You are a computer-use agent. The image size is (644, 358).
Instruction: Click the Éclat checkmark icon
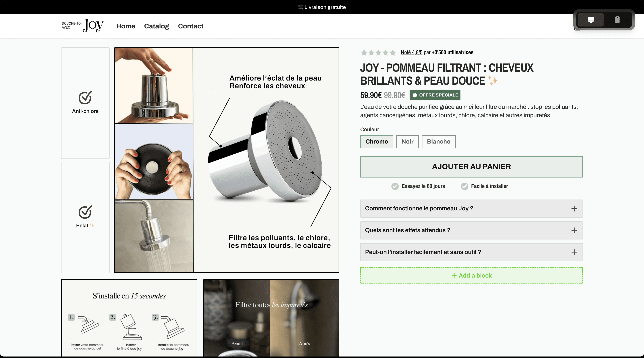point(85,212)
